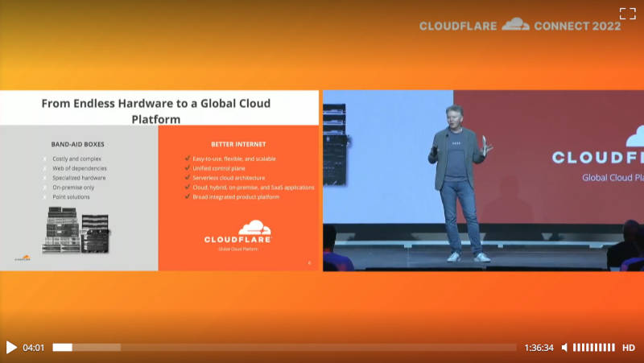Screen dimensions: 644x363
Task: Click 'Point solutions' bullet
Action: pyautogui.click(x=71, y=196)
